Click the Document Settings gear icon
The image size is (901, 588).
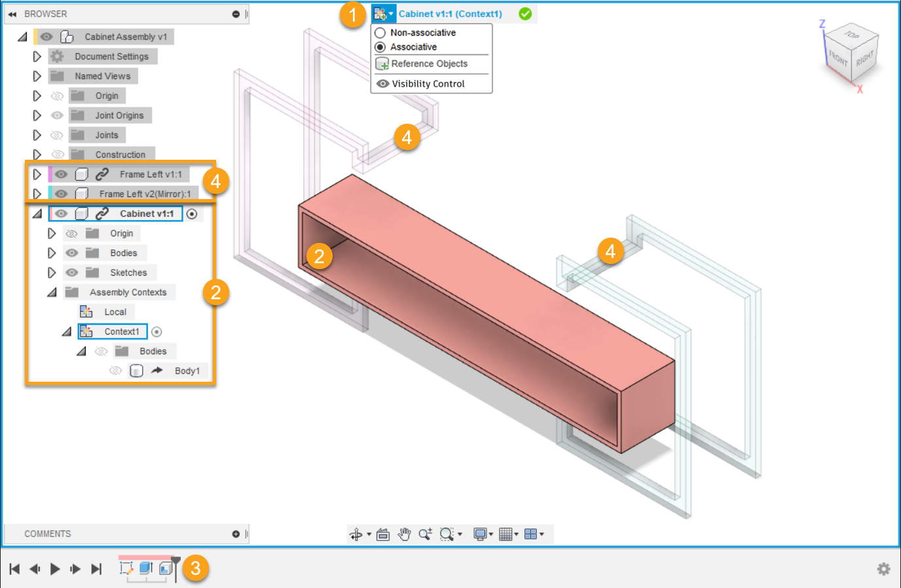58,56
